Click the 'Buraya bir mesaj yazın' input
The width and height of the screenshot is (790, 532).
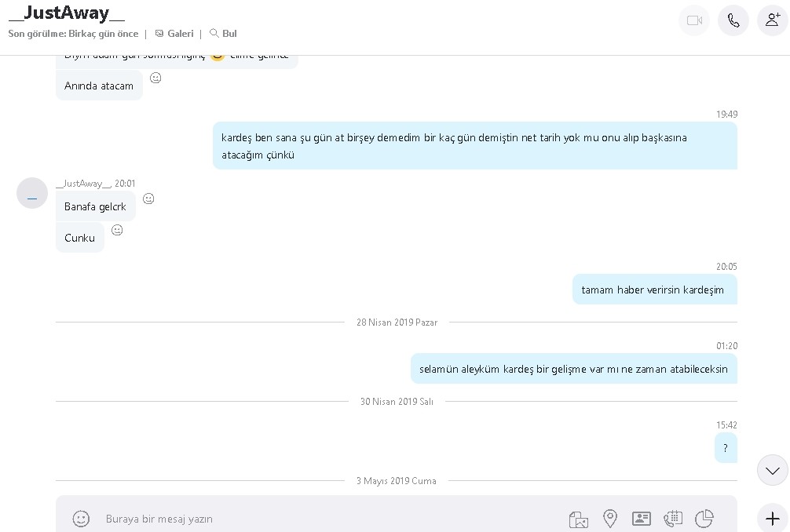tap(159, 519)
